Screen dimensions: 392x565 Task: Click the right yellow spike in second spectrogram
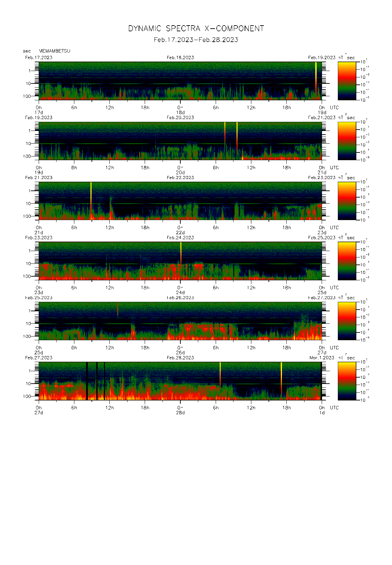coord(237,131)
